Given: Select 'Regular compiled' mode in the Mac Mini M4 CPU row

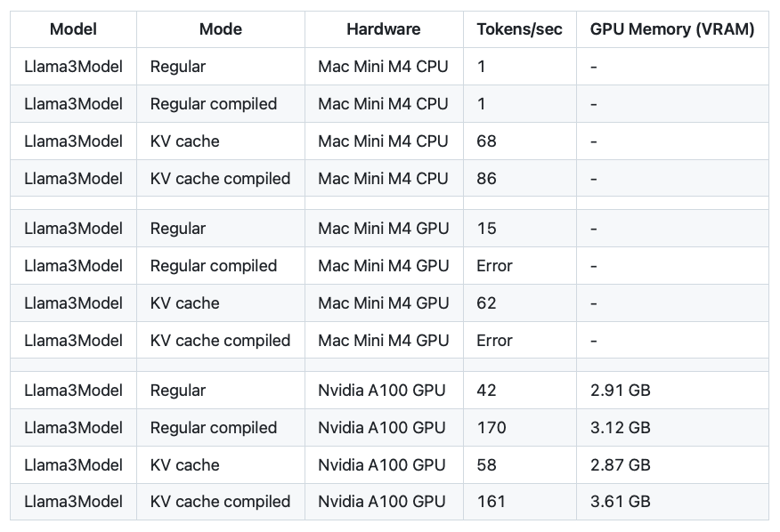Looking at the screenshot, I should tap(214, 104).
